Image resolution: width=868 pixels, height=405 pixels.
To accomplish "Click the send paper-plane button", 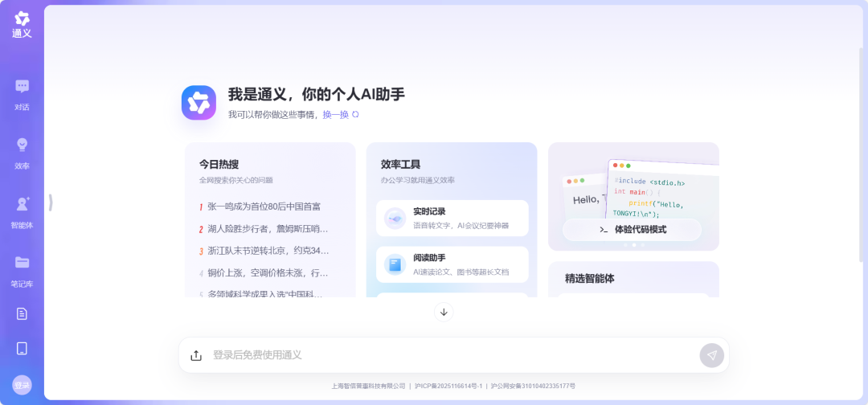I will tap(711, 355).
